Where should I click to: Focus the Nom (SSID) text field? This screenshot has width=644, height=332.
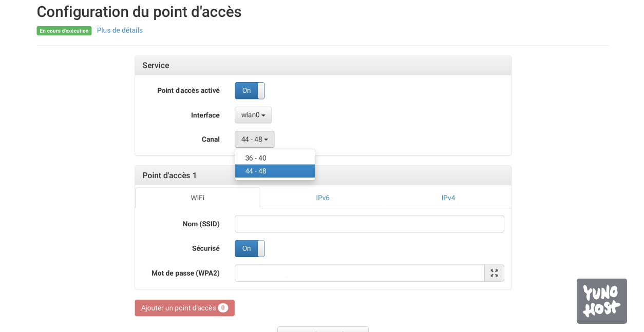pos(369,224)
